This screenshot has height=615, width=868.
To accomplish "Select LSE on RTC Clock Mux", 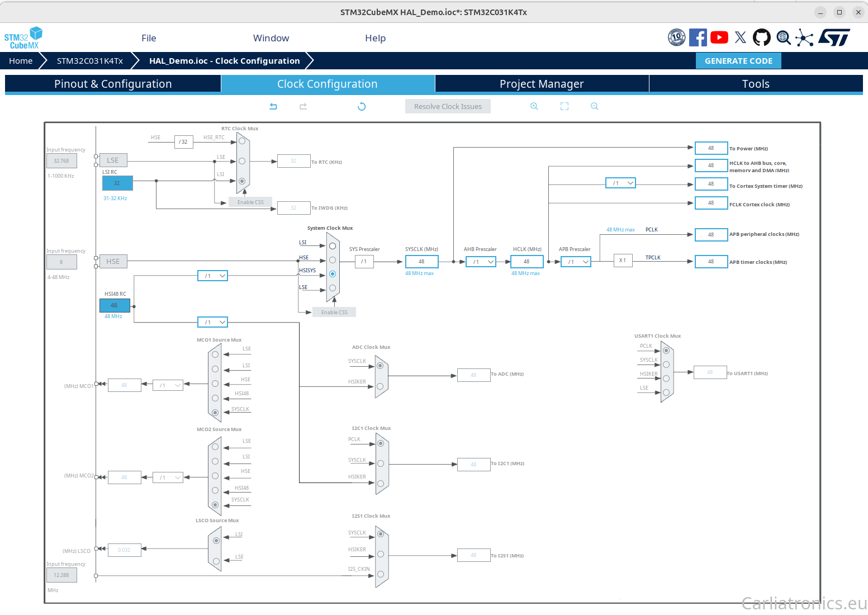I will (242, 161).
